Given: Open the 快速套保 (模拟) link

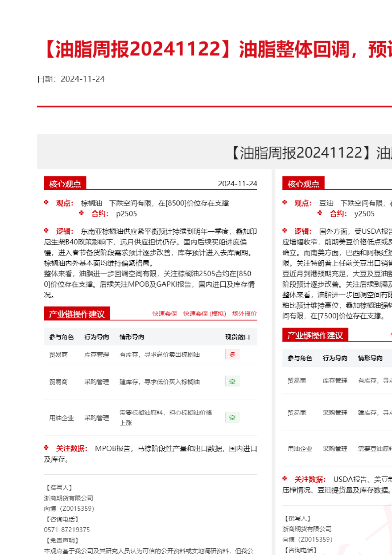Looking at the screenshot, I should (x=205, y=314).
